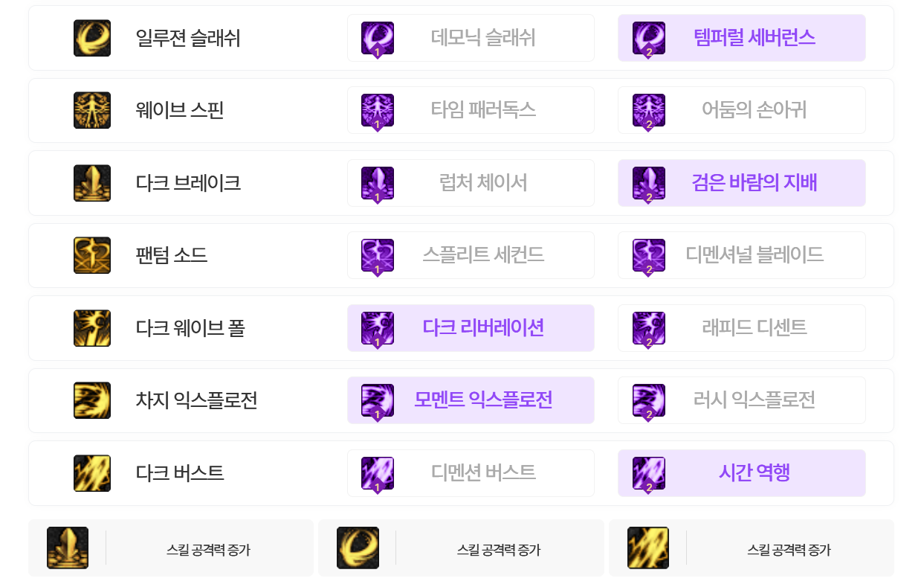Screen dimensions: 924x587
Task: Click the 다크 웨이브 폴 gold skill icon
Action: tap(92, 328)
